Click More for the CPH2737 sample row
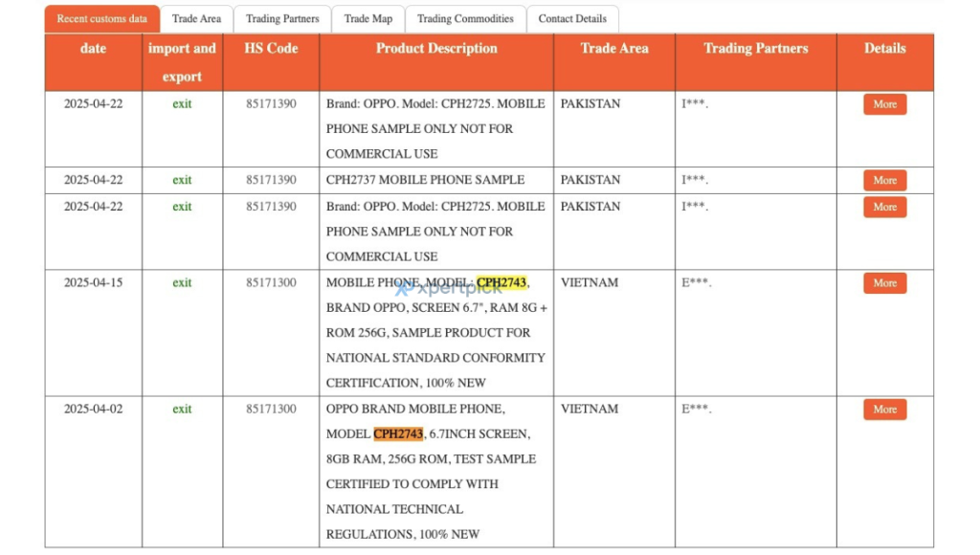 [884, 180]
